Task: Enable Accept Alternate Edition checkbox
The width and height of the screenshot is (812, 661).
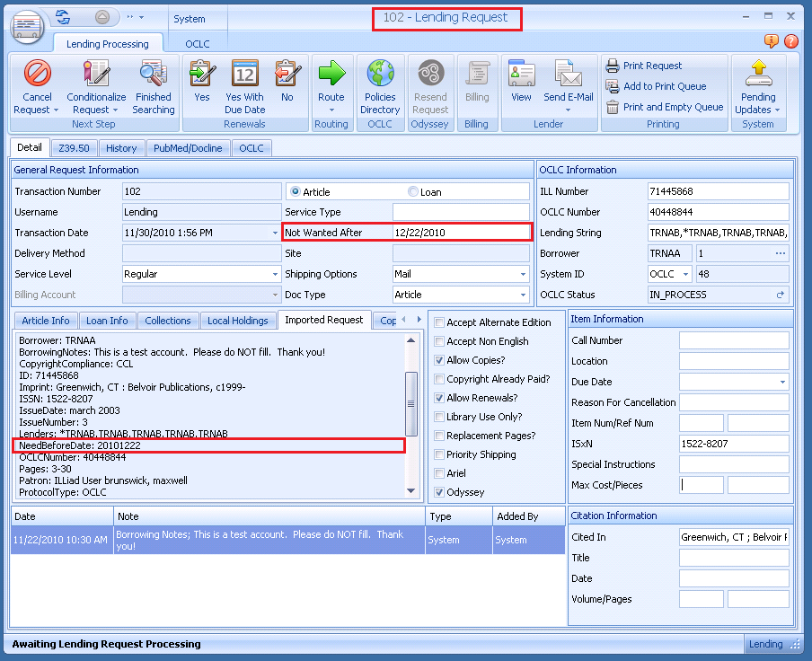Action: [x=439, y=322]
